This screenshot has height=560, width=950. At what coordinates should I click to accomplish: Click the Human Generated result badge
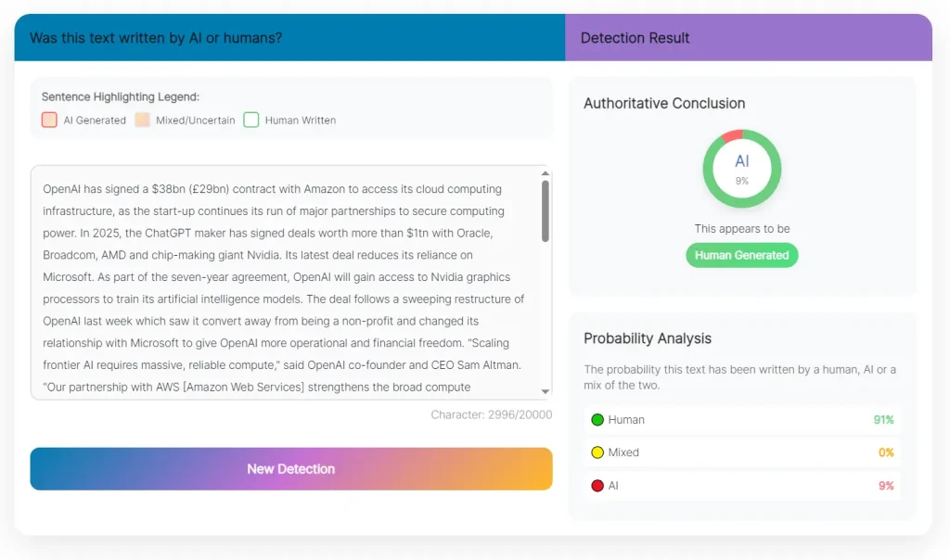point(741,255)
